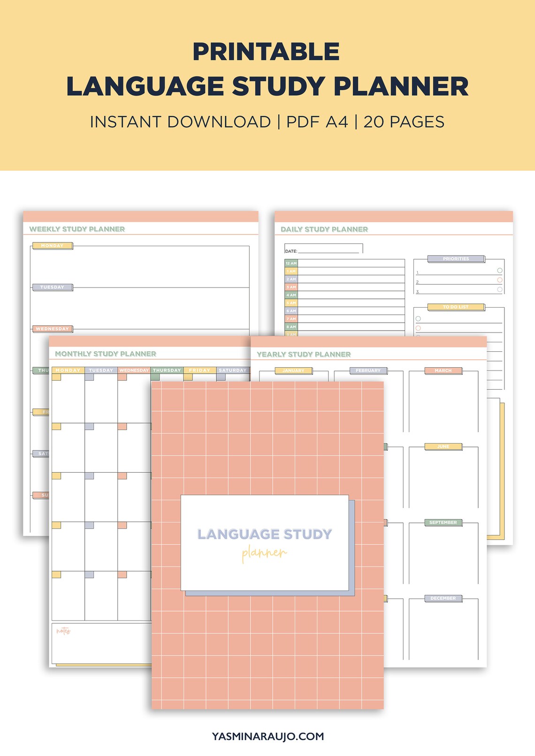Click the FRIDAY column header on the monthly planner

pos(199,370)
